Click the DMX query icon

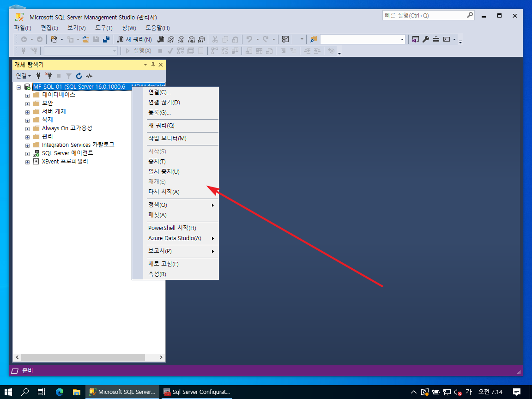click(x=181, y=39)
